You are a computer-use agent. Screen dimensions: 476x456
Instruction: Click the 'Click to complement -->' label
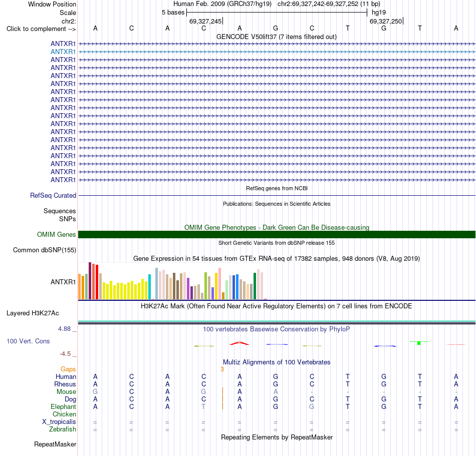41,29
